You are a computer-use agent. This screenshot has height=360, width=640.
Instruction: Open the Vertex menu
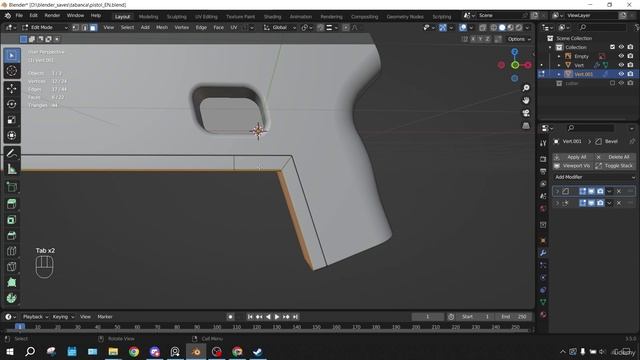click(182, 27)
